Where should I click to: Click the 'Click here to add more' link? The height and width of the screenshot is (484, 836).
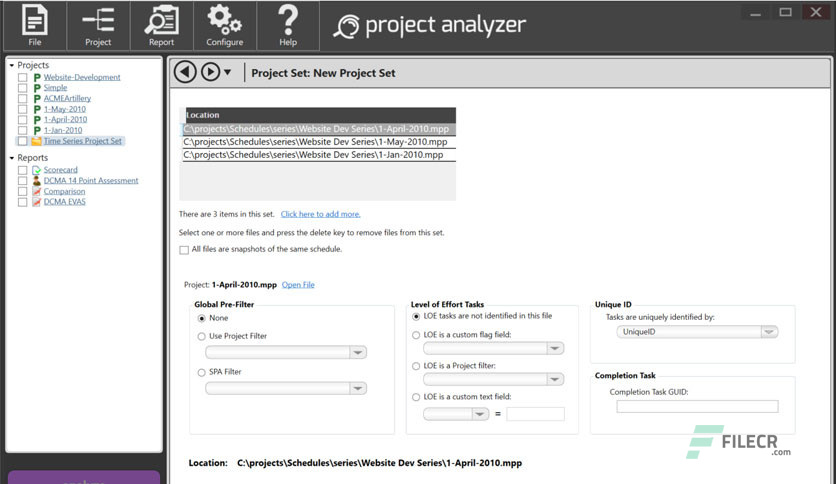point(320,214)
